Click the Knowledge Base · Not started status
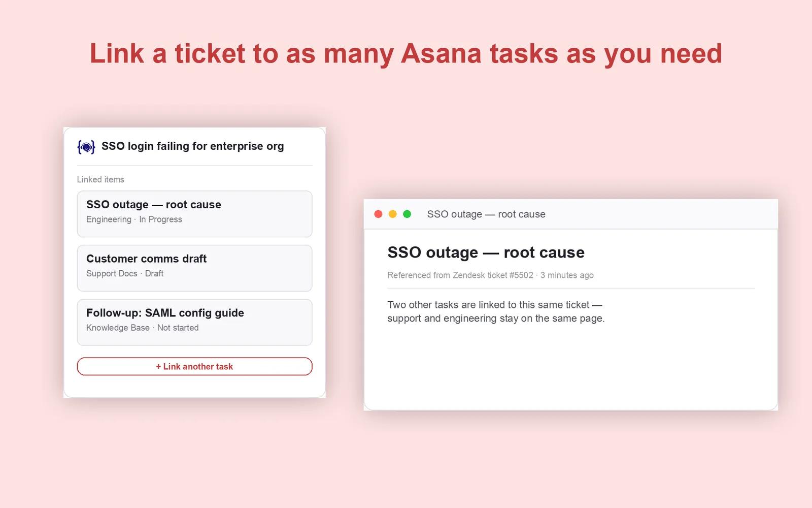Image resolution: width=812 pixels, height=508 pixels. [143, 328]
